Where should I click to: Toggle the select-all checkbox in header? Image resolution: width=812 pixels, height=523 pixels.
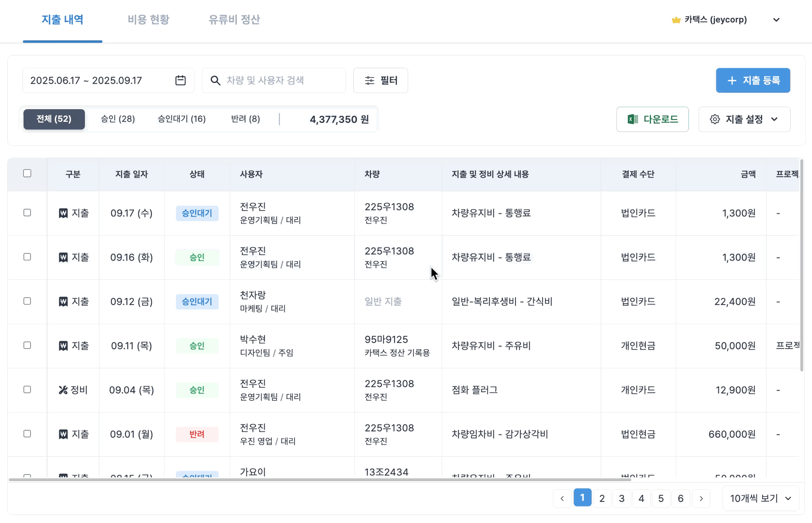pos(27,173)
